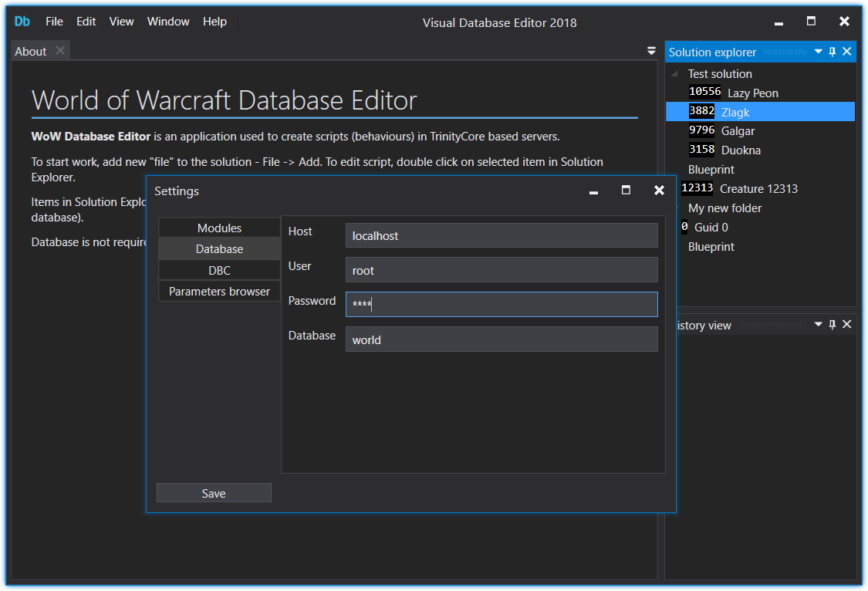Pin the Solution explorer panel
868x591 pixels.
coord(832,52)
